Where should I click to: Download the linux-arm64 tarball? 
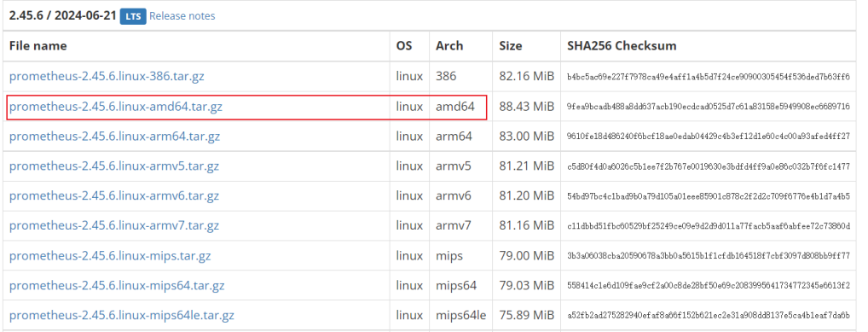tap(114, 136)
